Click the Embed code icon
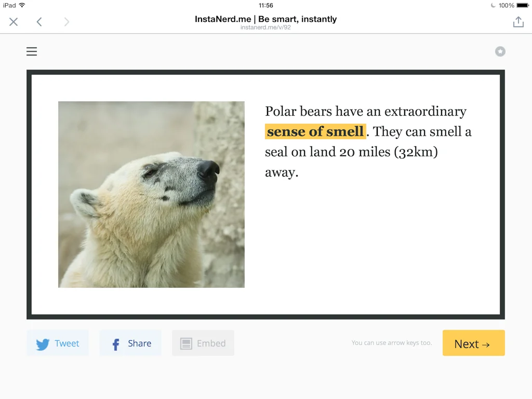 (185, 343)
